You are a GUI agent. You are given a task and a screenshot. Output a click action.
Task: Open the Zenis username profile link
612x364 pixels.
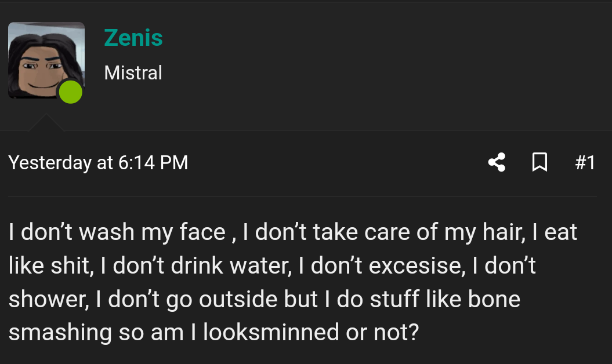tap(133, 38)
